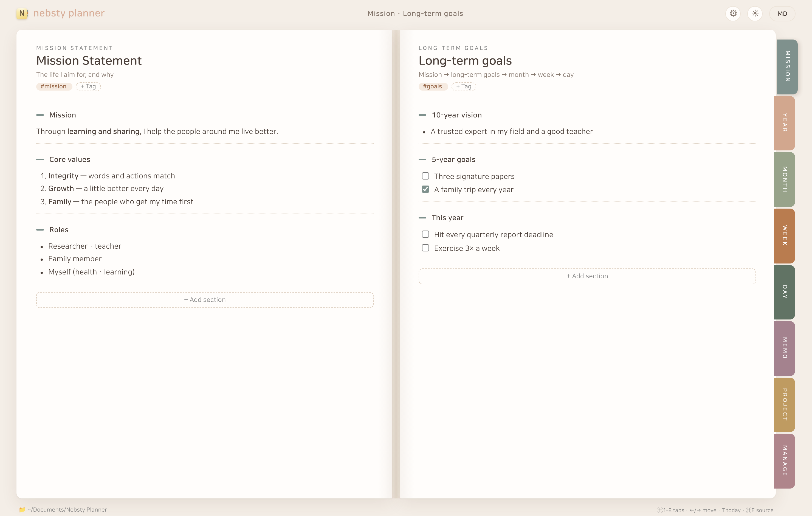This screenshot has height=516, width=812.
Task: Collapse the 5-year goals section
Action: coord(422,159)
